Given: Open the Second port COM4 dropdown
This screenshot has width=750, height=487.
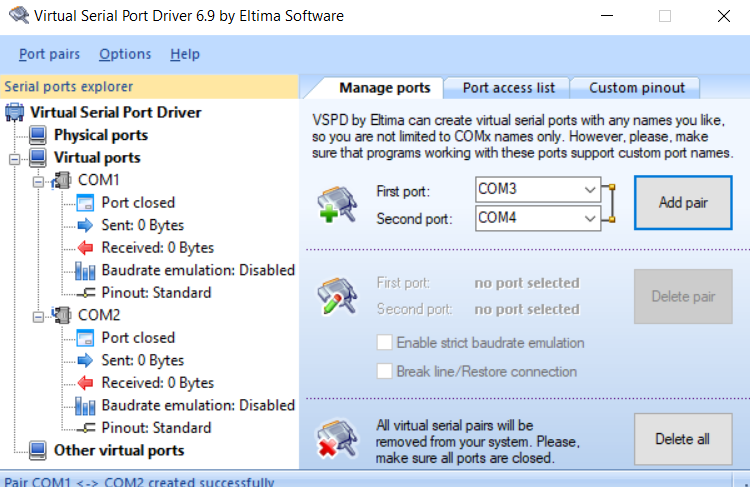Looking at the screenshot, I should [538, 218].
